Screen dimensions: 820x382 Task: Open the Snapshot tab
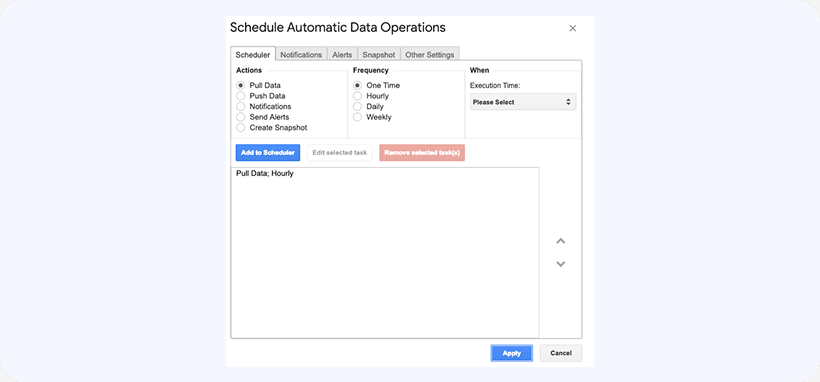[x=379, y=54]
